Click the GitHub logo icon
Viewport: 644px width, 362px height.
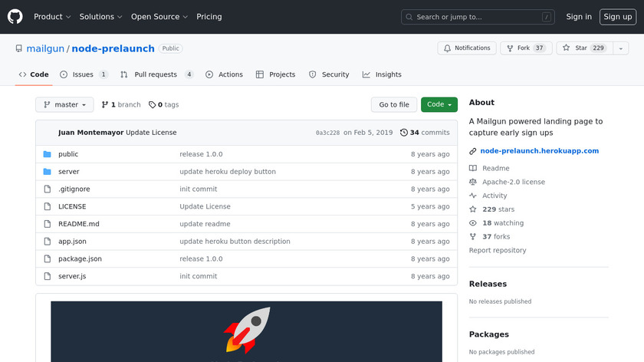click(x=15, y=17)
